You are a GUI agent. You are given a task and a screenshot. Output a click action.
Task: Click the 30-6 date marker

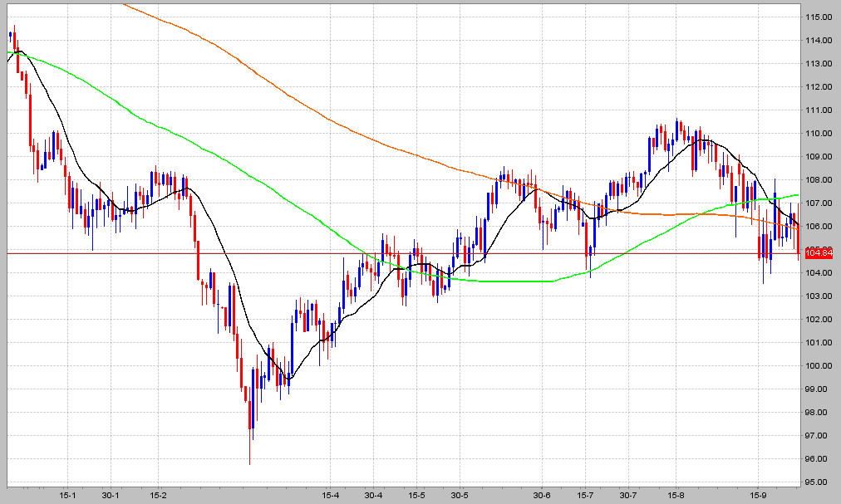(543, 496)
